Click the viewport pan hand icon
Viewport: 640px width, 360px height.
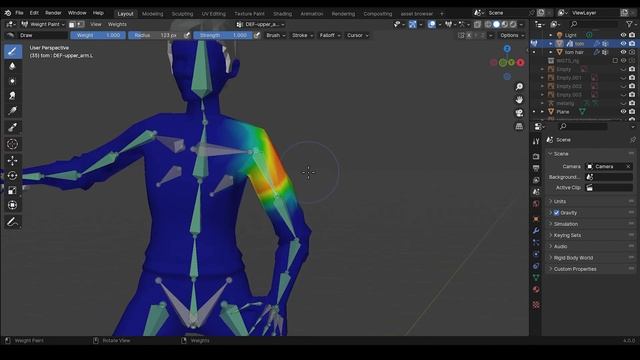[519, 100]
